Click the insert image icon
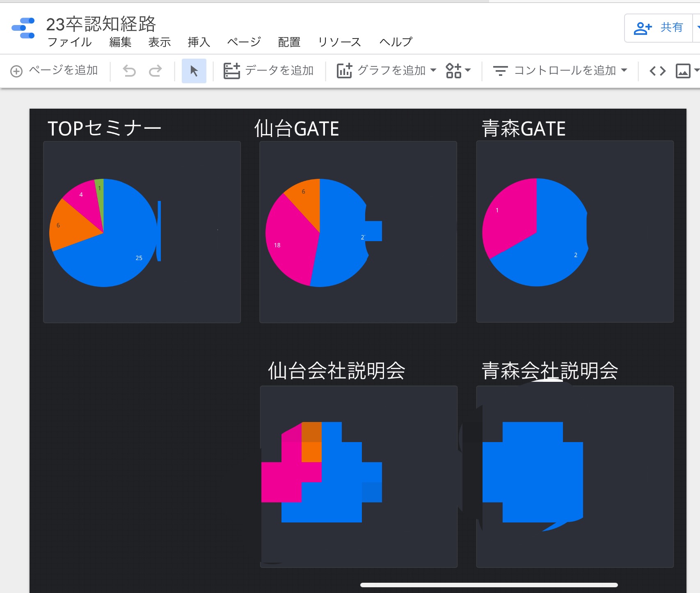Screen dimensions: 700x593 click(x=683, y=71)
